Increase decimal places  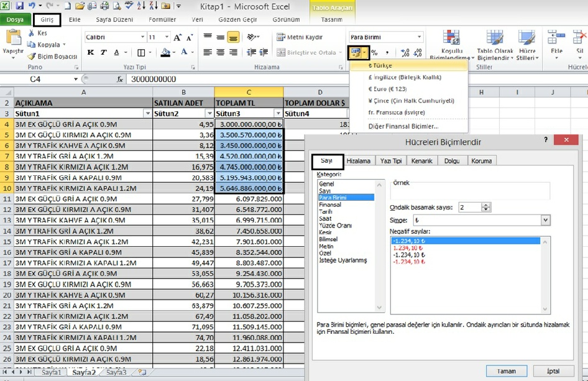[405, 52]
